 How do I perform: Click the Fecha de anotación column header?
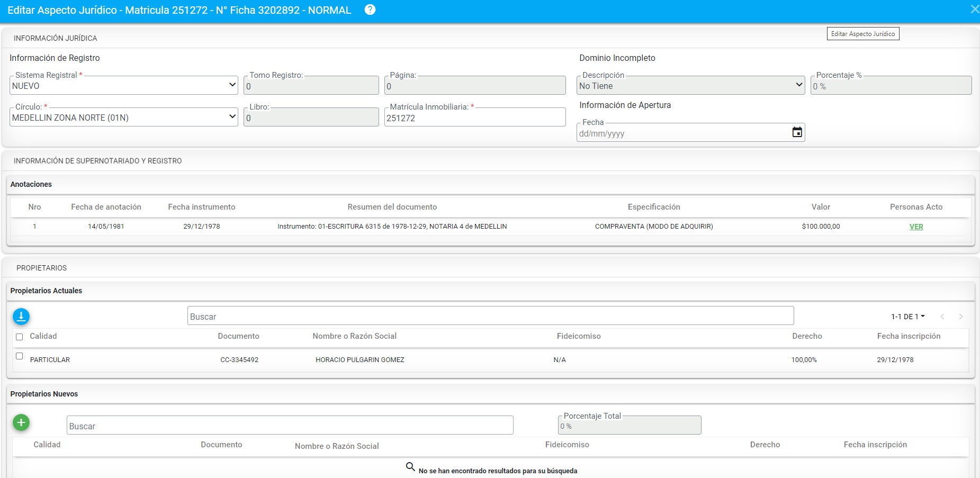click(106, 207)
